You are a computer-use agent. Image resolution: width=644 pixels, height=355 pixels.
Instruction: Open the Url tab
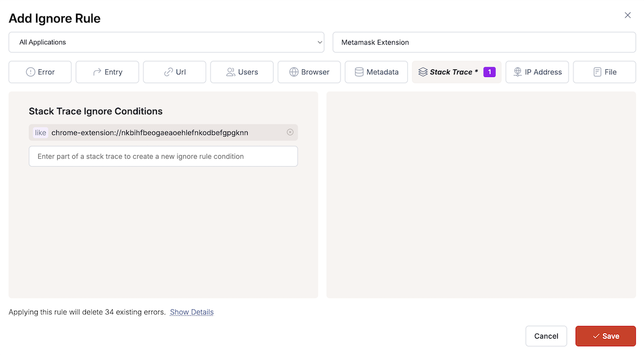pos(174,72)
